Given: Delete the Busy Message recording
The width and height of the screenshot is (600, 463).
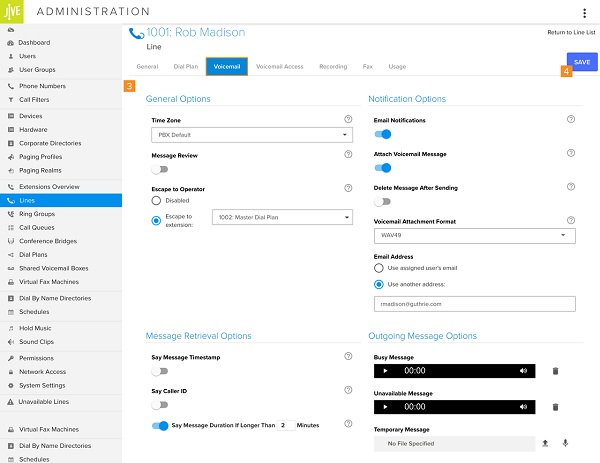Looking at the screenshot, I should 555,370.
